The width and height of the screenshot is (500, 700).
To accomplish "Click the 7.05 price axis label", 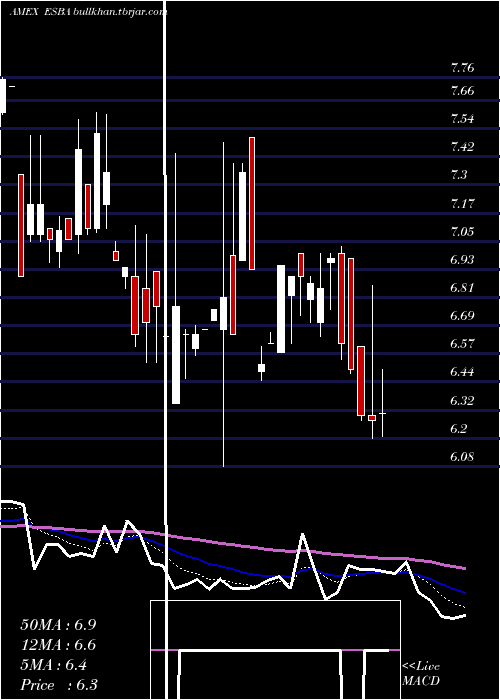I will (462, 232).
